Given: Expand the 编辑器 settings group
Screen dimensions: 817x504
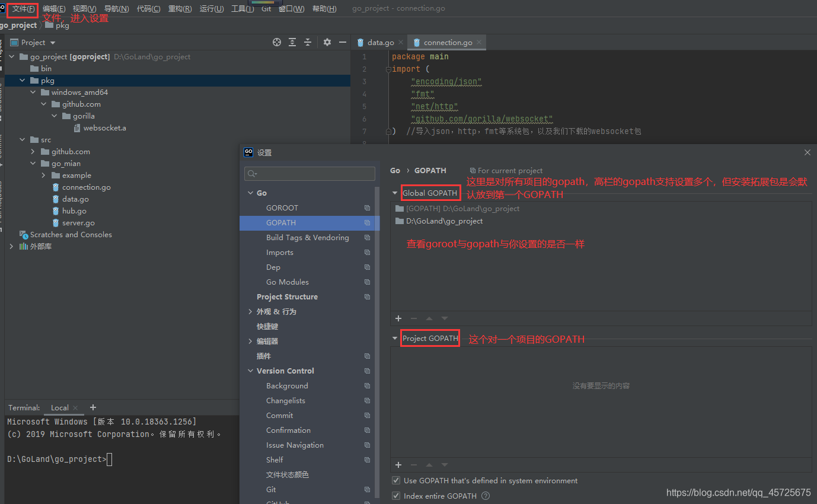Looking at the screenshot, I should click(x=250, y=341).
